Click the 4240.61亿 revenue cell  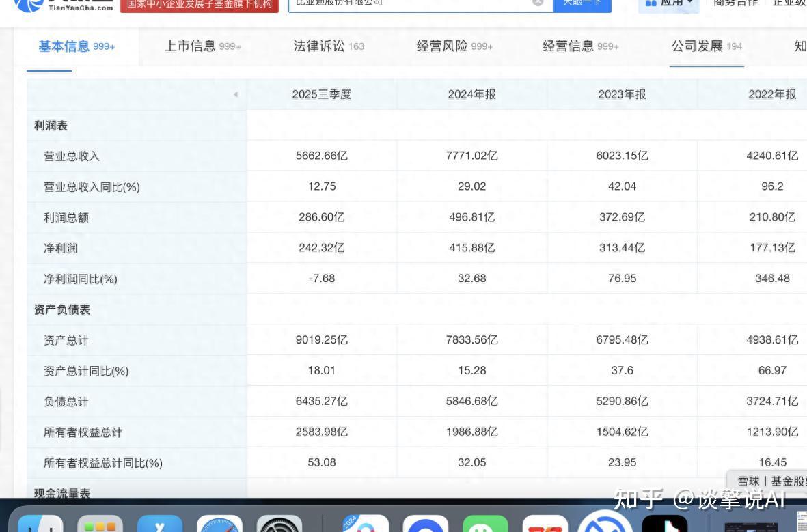pos(772,156)
